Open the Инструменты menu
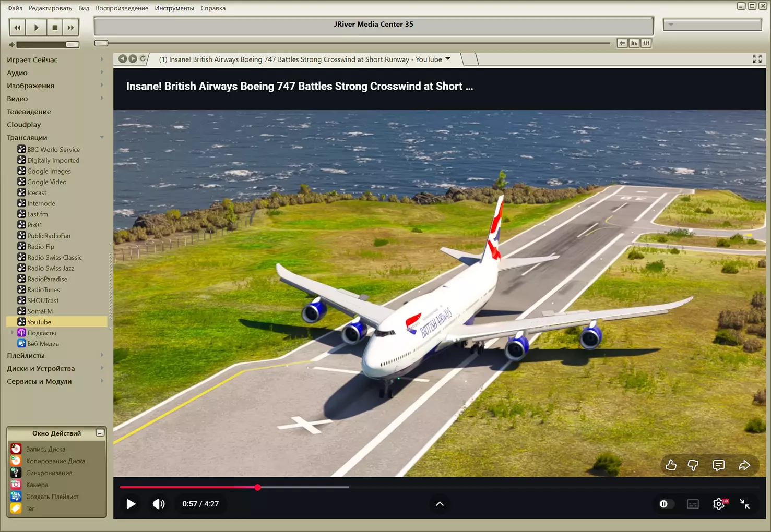The height and width of the screenshot is (532, 771). point(174,8)
